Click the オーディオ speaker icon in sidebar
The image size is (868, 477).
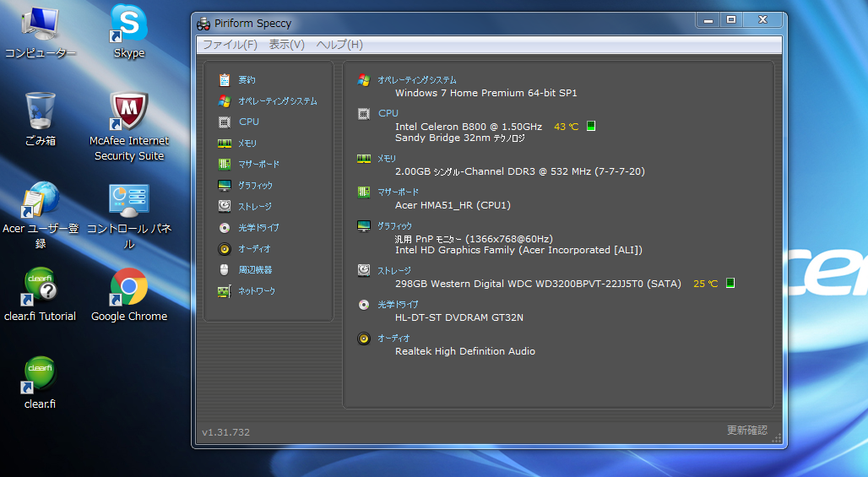[x=225, y=249]
